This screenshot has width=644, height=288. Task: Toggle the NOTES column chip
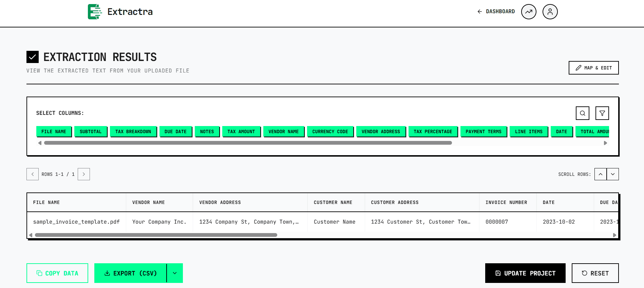tap(207, 131)
